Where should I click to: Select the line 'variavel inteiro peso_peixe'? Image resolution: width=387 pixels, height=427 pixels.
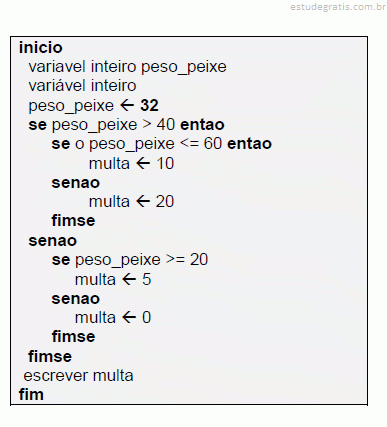pos(127,67)
